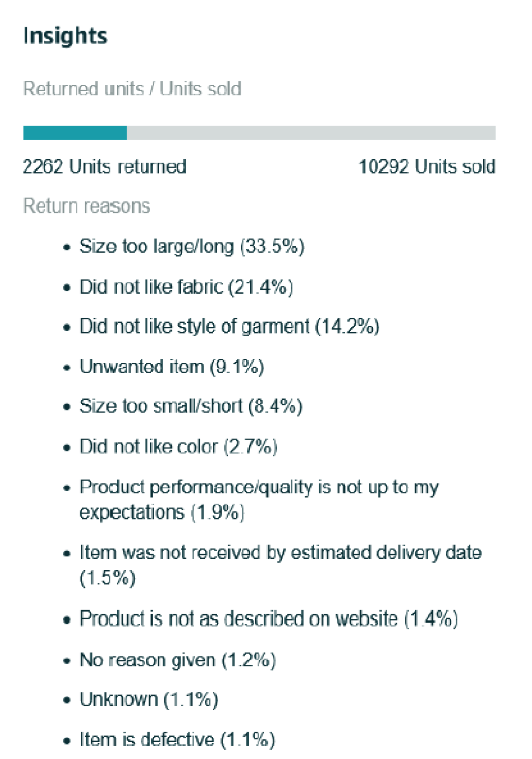Click the 'Item is defective (1.1%)' entry

tap(177, 739)
